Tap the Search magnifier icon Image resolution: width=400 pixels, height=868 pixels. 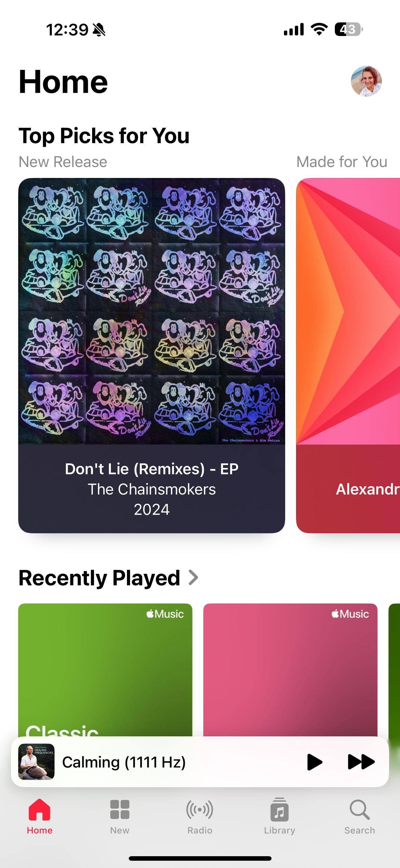359,809
